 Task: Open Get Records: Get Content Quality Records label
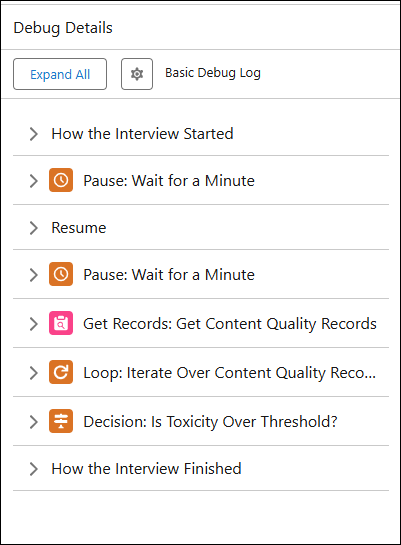tap(230, 324)
